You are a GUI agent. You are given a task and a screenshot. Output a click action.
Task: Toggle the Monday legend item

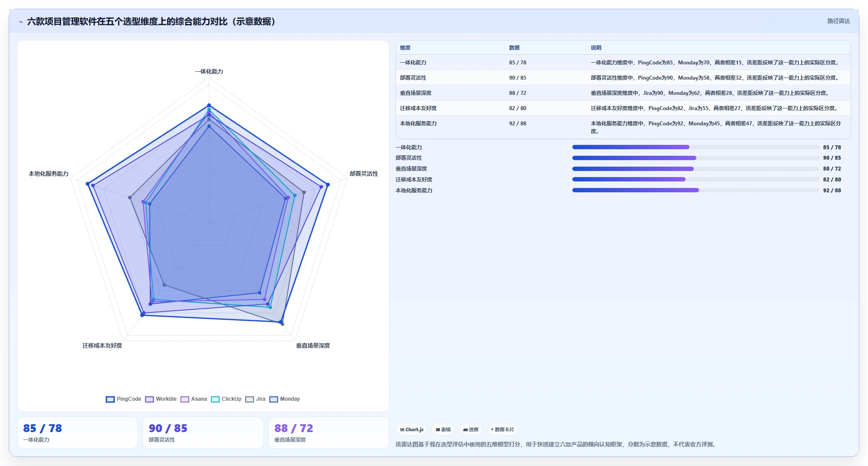(x=284, y=399)
